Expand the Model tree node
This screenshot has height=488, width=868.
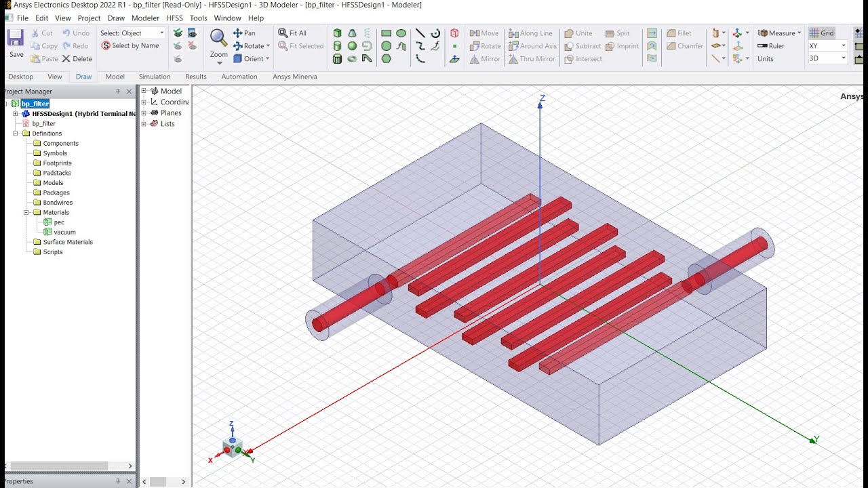click(144, 91)
